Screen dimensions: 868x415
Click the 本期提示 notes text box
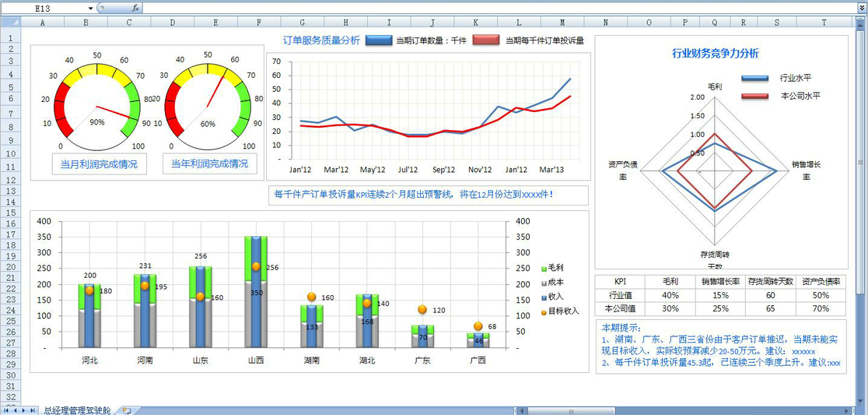(x=721, y=346)
